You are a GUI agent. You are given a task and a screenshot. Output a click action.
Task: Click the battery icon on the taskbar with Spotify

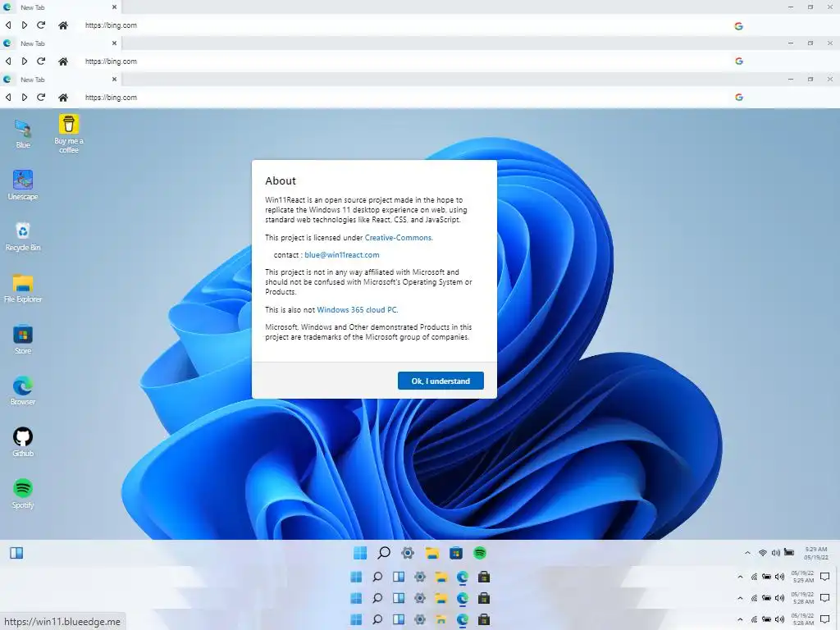[x=789, y=552]
